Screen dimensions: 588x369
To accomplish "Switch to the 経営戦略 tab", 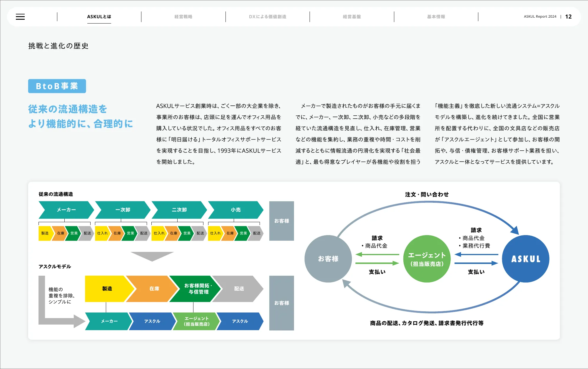I will 183,17.
